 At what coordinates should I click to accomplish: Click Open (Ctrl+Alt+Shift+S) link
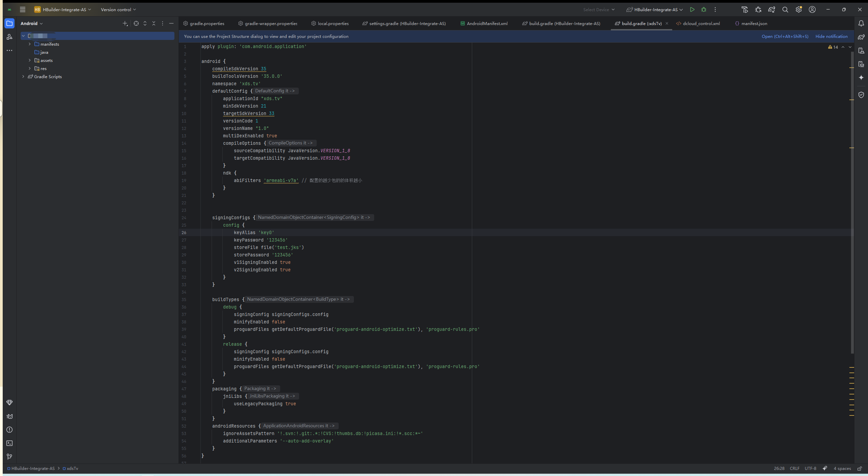[x=785, y=36]
